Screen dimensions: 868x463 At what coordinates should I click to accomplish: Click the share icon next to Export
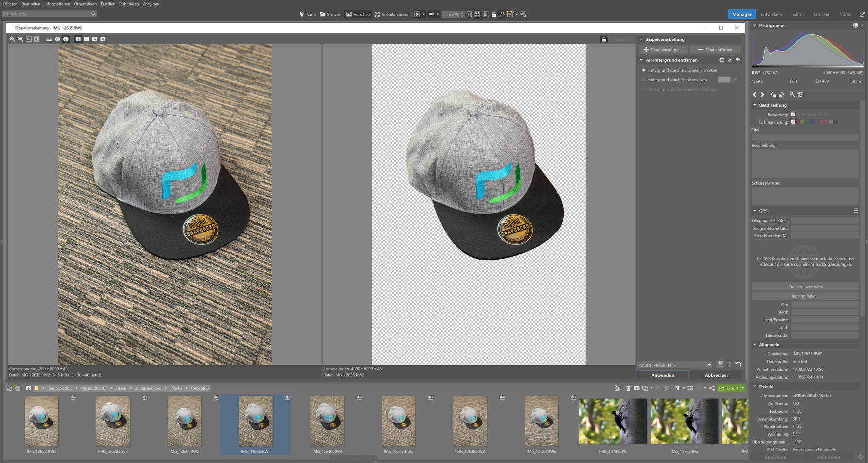point(712,388)
